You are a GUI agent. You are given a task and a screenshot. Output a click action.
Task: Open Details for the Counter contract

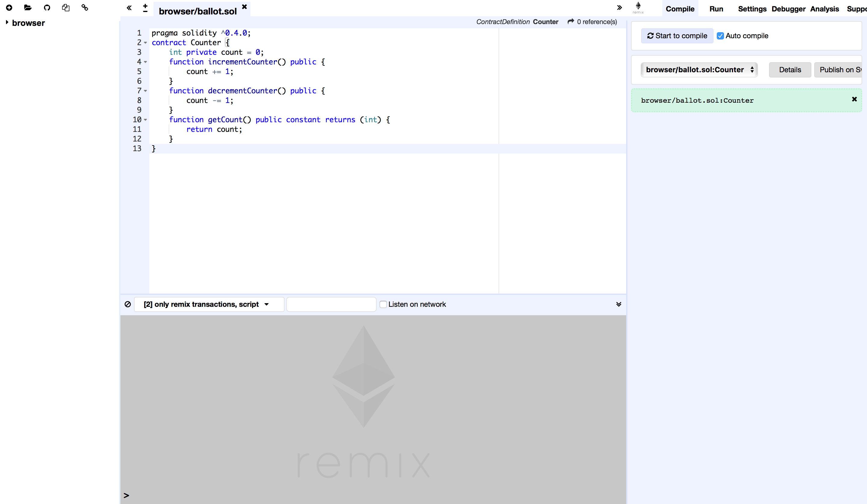click(790, 70)
